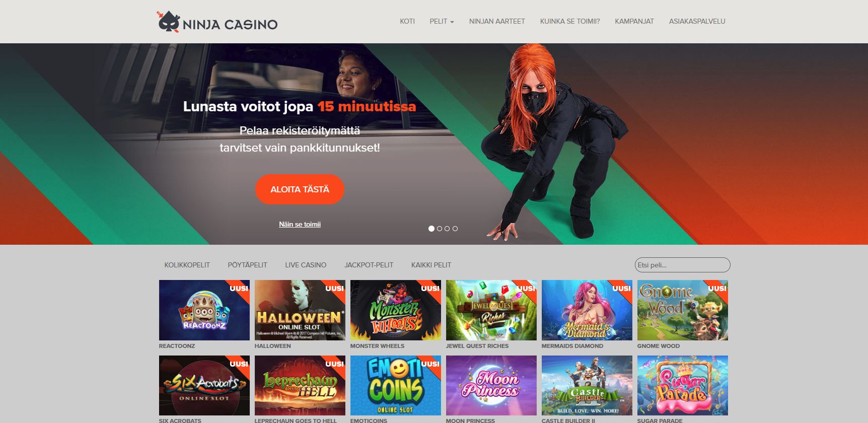Follow the Näin se toimii link
Screen dimensions: 868x423
tap(300, 224)
